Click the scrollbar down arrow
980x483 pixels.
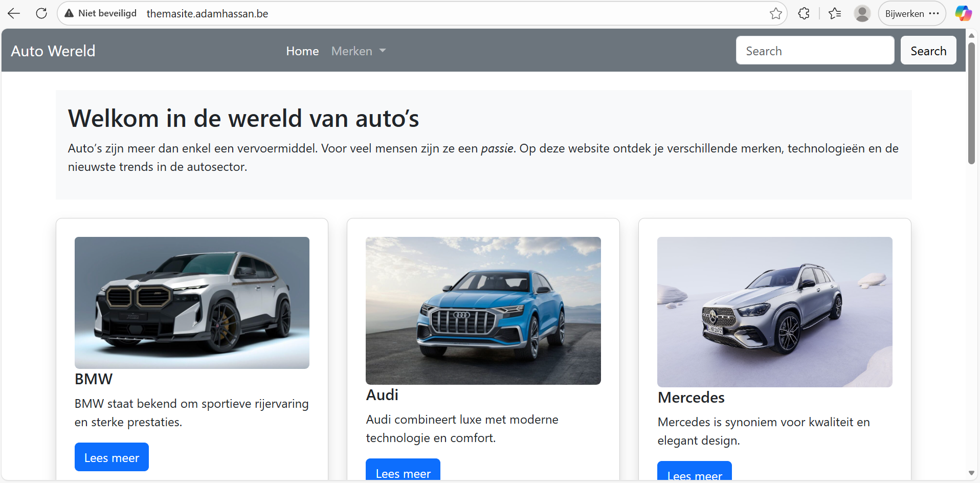(971, 473)
